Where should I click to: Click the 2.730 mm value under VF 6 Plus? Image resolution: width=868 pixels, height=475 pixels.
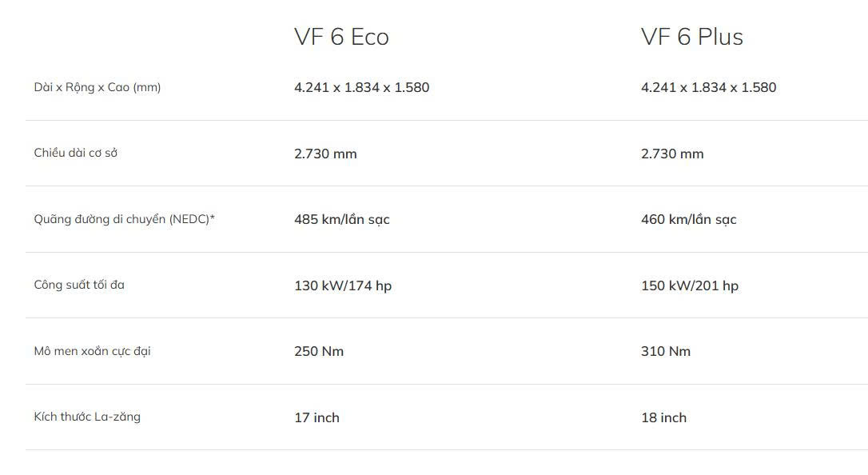[672, 154]
